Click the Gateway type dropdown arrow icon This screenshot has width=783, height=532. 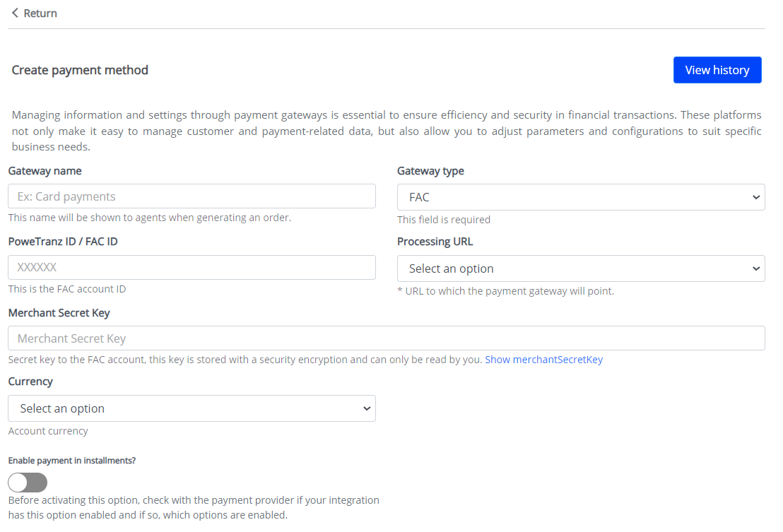point(756,198)
